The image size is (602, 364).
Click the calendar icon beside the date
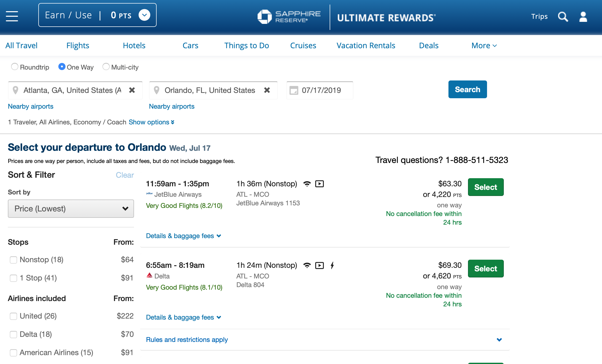coord(294,90)
